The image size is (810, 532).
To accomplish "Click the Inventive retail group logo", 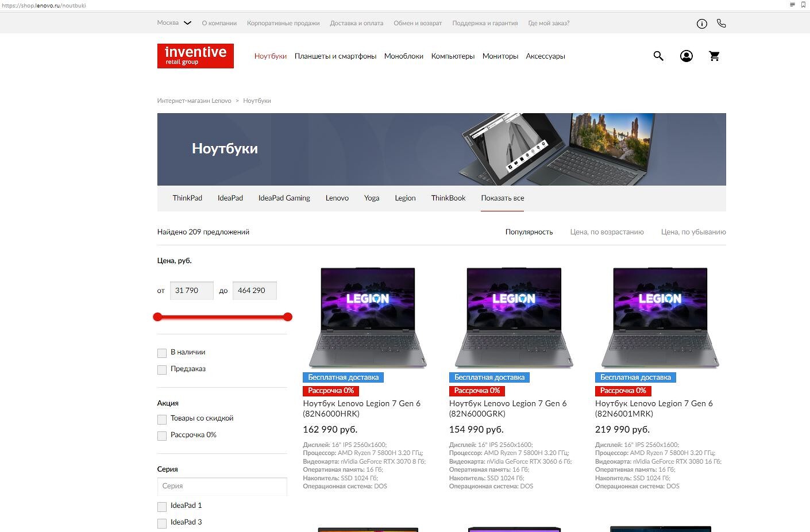I will click(x=195, y=56).
